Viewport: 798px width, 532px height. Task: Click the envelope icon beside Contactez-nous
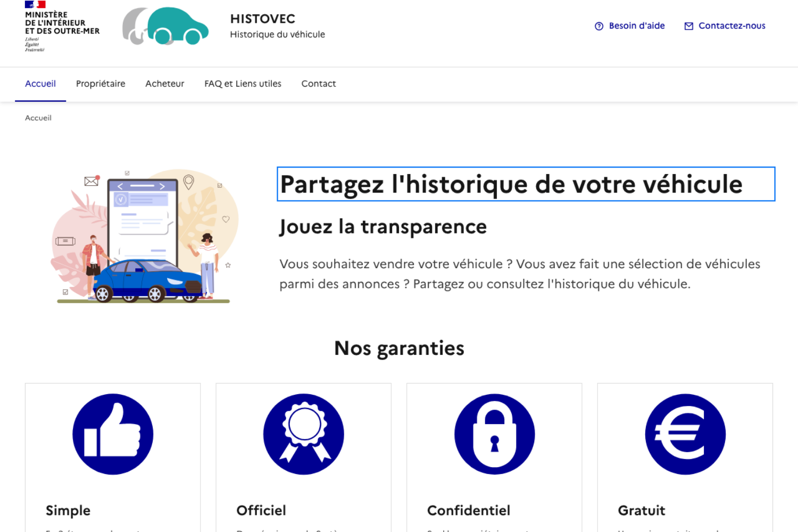689,26
